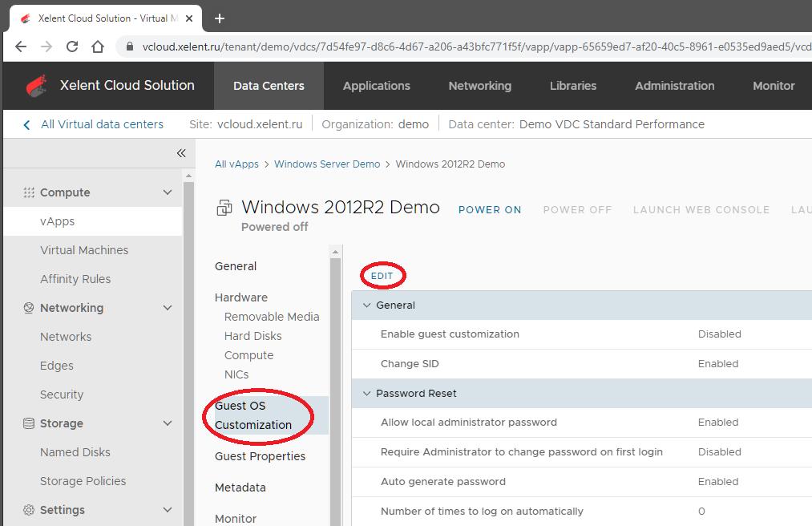Collapse the General settings group

(366, 305)
